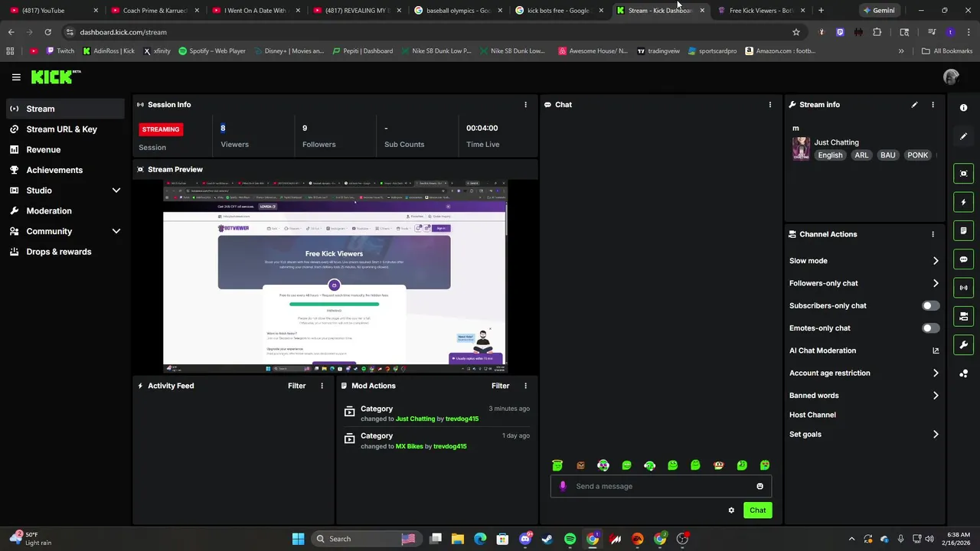The width and height of the screenshot is (980, 551).
Task: Click the note panel icon in right rail
Action: [x=963, y=230]
